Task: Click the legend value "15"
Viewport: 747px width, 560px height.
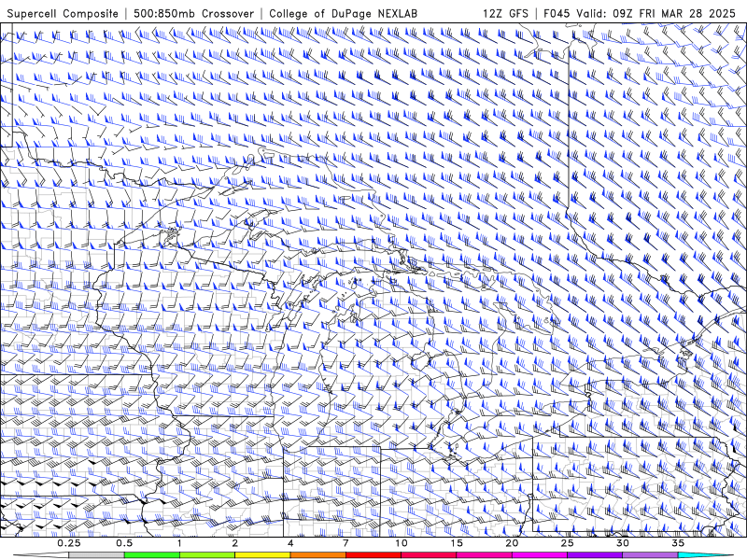Action: coord(457,543)
